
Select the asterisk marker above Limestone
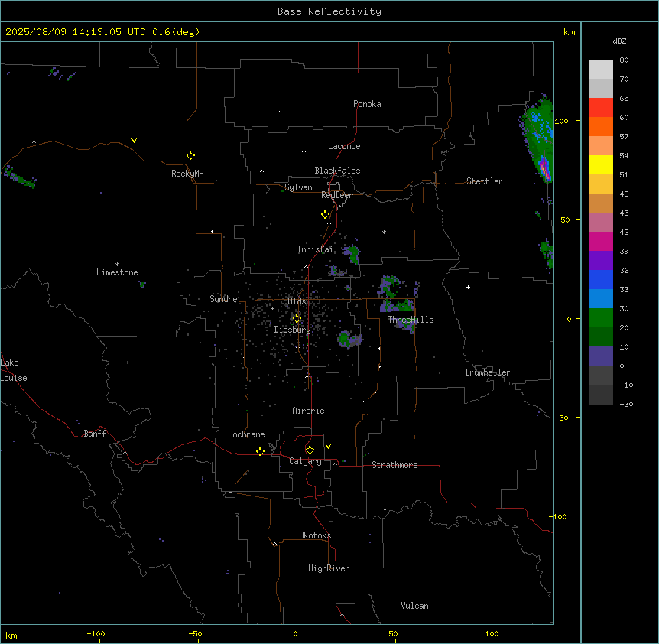point(117,265)
